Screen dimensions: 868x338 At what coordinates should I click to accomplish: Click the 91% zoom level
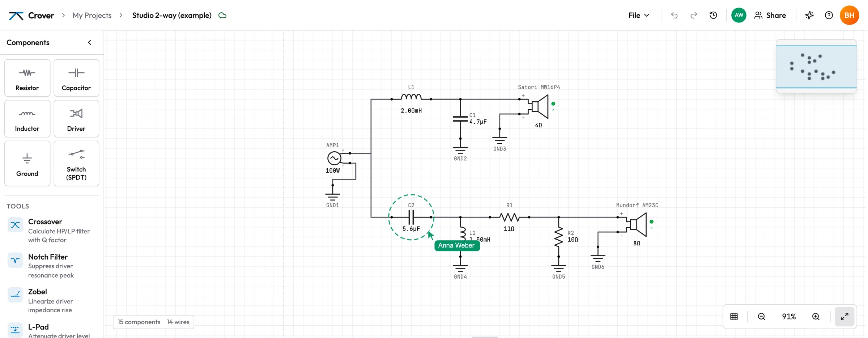tap(789, 317)
